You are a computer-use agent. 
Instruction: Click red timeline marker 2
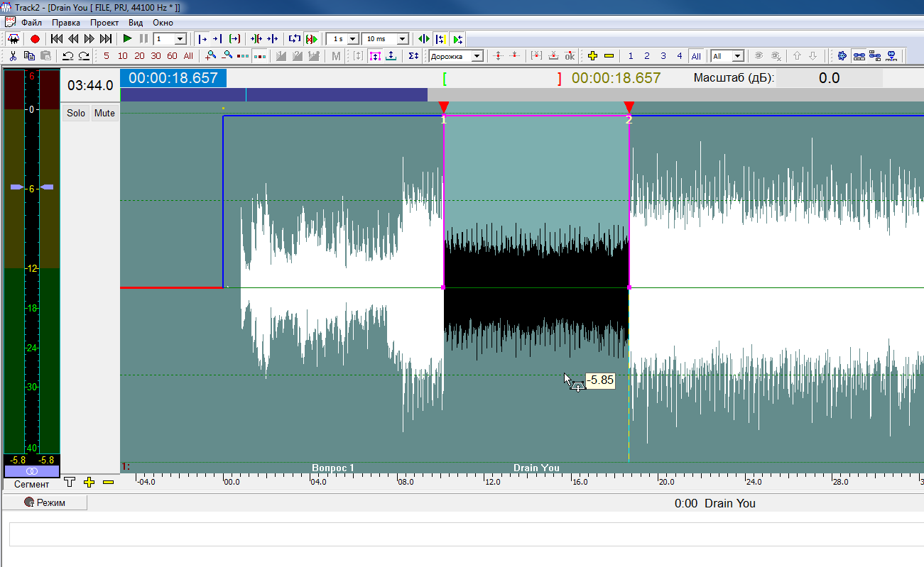[629, 107]
